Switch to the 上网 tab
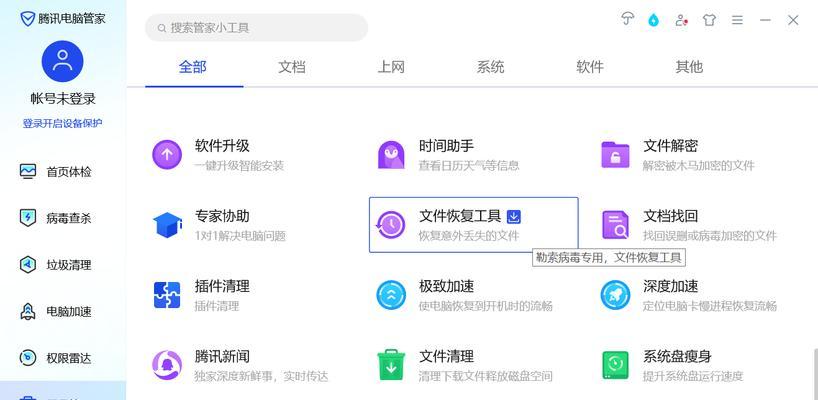Image resolution: width=818 pixels, height=400 pixels. click(391, 67)
